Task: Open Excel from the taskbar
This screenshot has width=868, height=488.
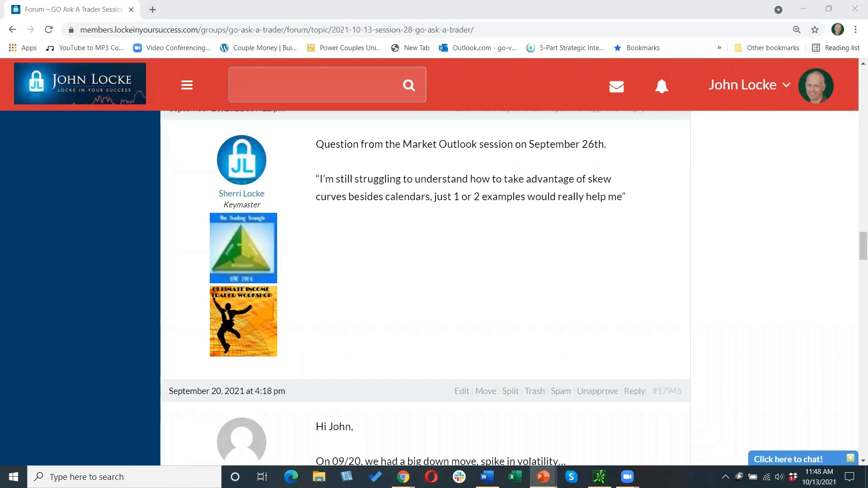Action: (x=515, y=477)
